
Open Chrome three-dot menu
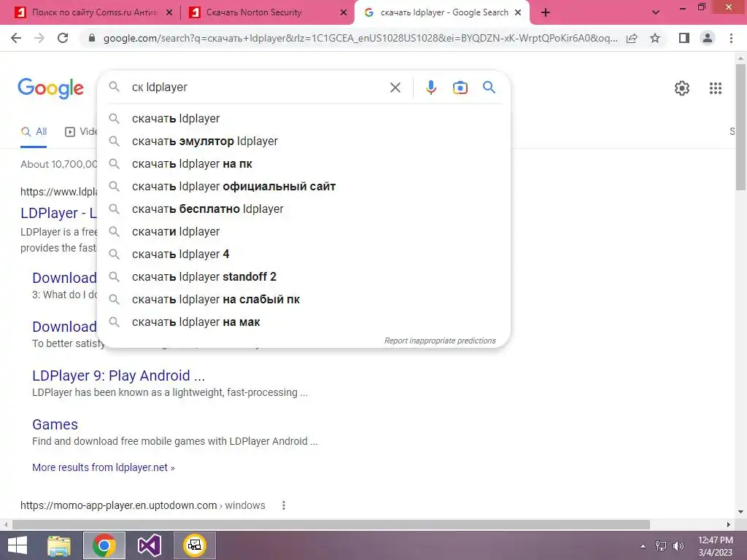click(x=731, y=38)
